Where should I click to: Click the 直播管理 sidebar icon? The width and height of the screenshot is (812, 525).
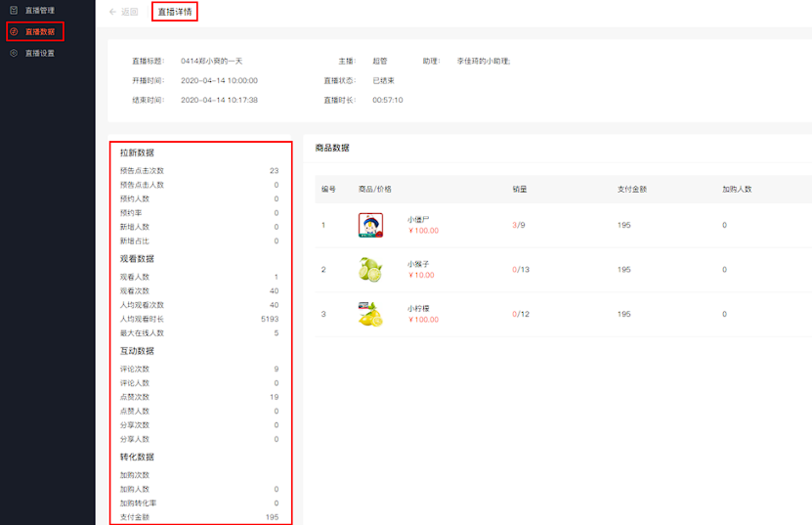click(14, 11)
